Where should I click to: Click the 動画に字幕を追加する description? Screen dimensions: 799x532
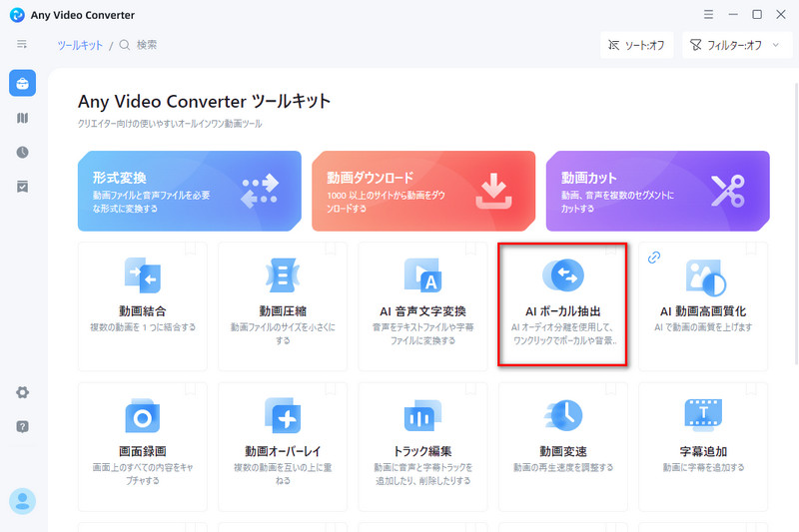(x=703, y=467)
